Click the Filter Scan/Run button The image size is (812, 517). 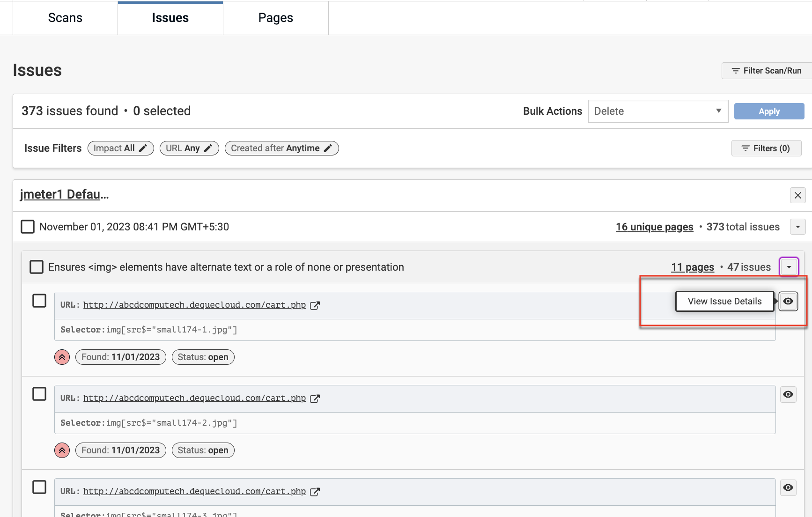click(x=767, y=71)
